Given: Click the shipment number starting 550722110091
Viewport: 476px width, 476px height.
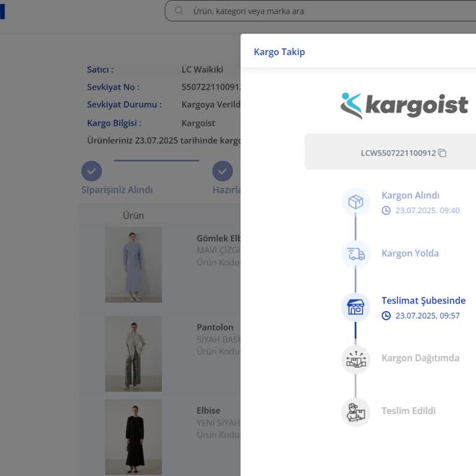Looking at the screenshot, I should pos(211,87).
